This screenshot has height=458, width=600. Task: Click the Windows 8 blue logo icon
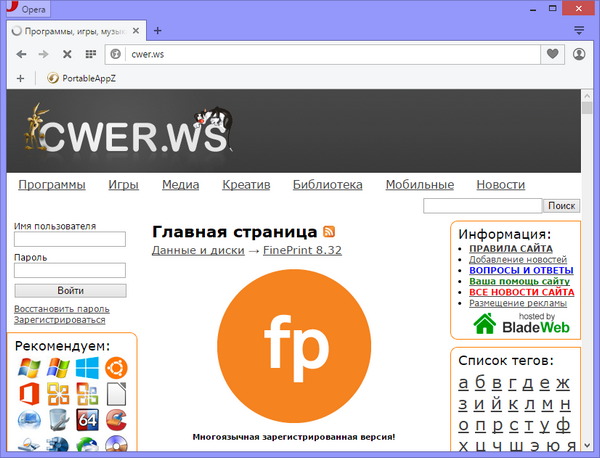[x=87, y=368]
